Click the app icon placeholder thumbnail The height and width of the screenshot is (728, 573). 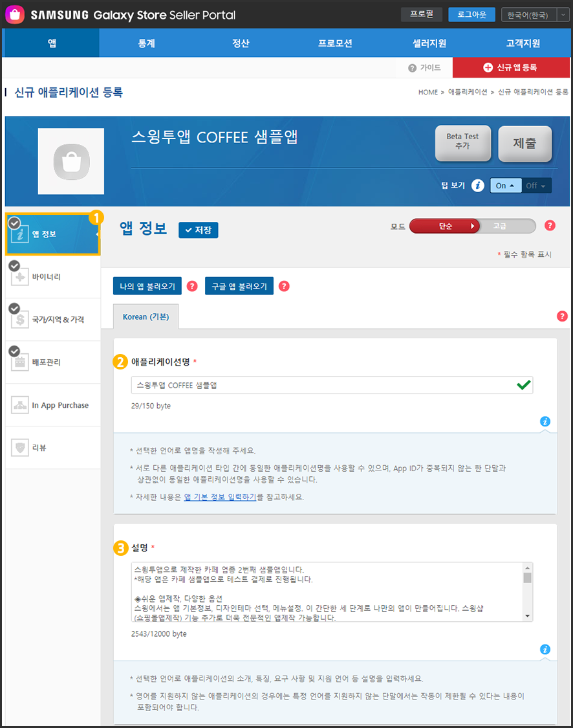pyautogui.click(x=71, y=161)
